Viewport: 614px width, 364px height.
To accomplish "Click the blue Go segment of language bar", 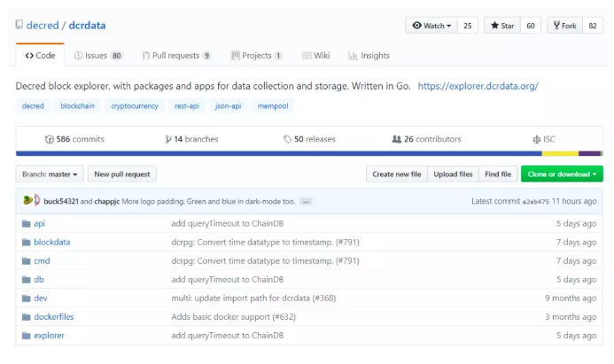I will coord(279,153).
